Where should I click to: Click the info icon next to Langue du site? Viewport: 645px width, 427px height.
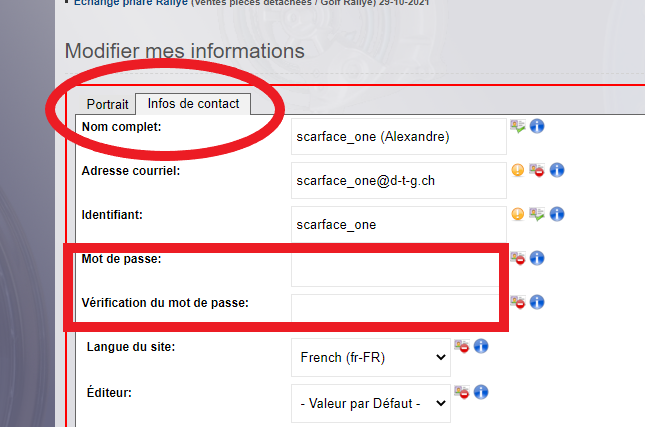(x=481, y=346)
